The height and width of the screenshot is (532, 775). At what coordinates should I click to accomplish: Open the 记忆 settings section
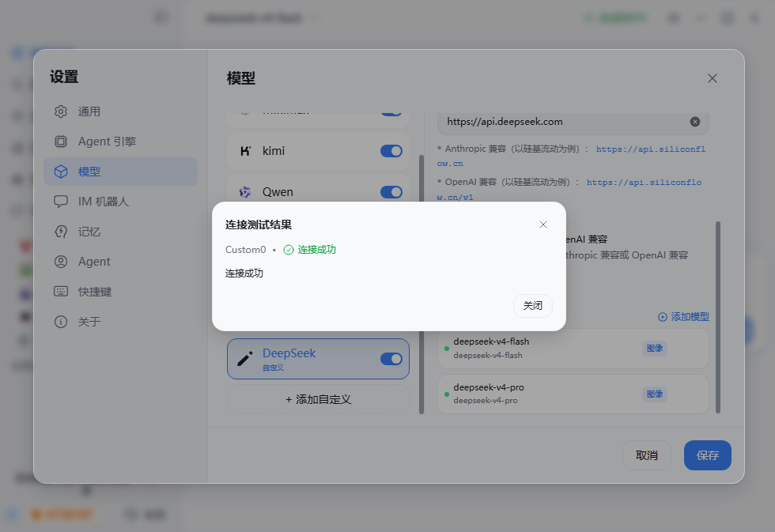(x=120, y=232)
